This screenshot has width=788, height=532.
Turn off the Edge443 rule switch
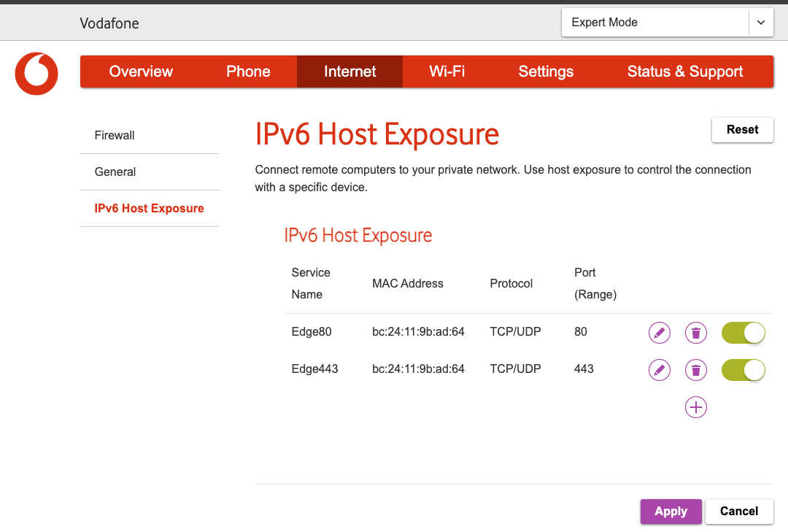pos(743,370)
